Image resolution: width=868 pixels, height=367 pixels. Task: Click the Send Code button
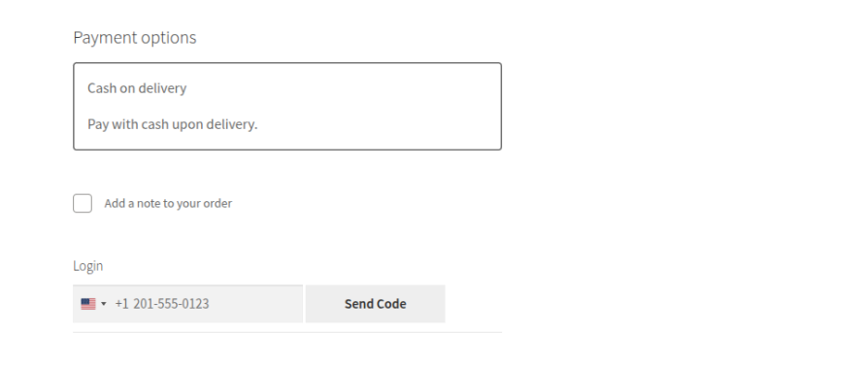click(x=376, y=304)
